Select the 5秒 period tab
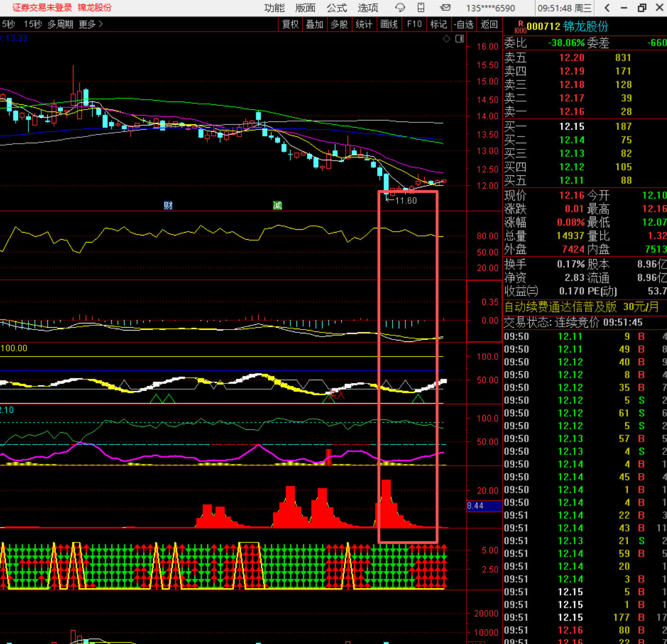 tap(8, 24)
